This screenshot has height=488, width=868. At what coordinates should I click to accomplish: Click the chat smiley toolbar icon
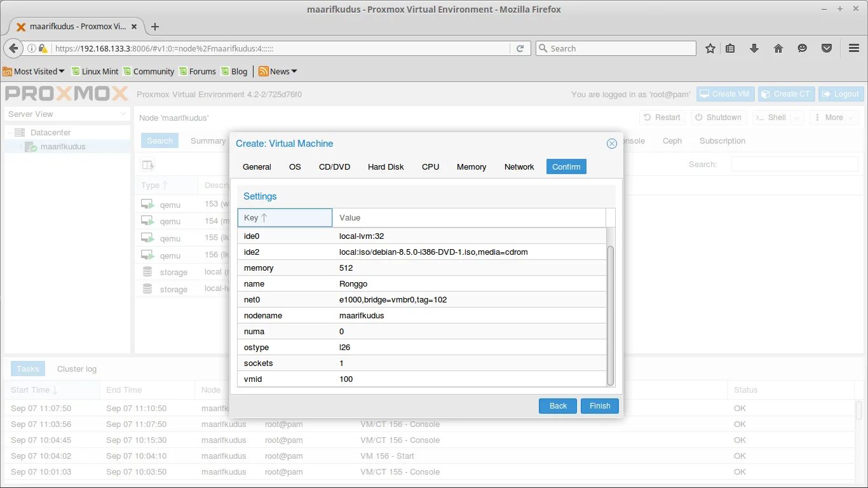pyautogui.click(x=803, y=48)
